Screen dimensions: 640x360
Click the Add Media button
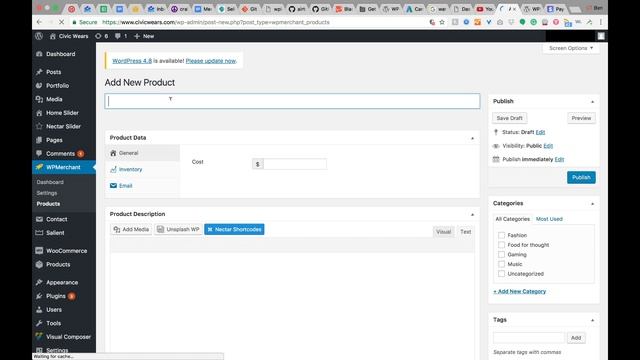(131, 229)
